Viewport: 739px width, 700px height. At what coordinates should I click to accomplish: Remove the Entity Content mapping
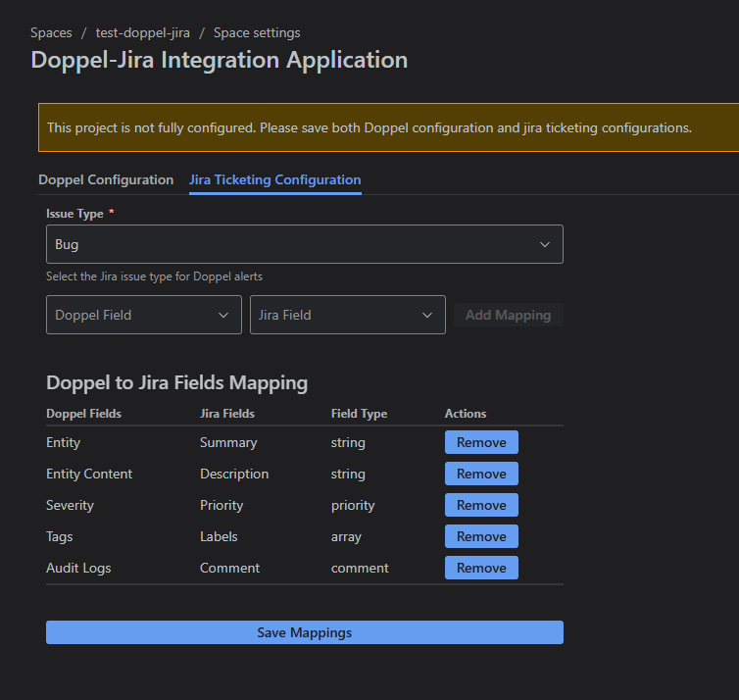click(x=481, y=474)
